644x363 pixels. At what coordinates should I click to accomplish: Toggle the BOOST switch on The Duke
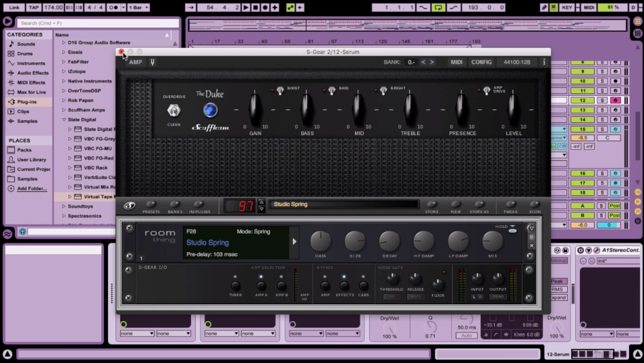point(280,91)
